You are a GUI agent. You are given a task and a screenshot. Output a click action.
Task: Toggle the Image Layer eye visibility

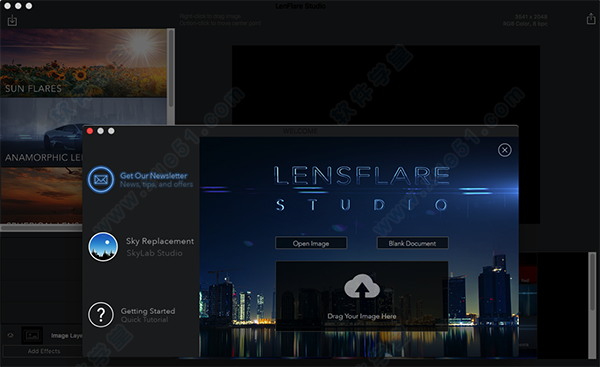pyautogui.click(x=10, y=336)
